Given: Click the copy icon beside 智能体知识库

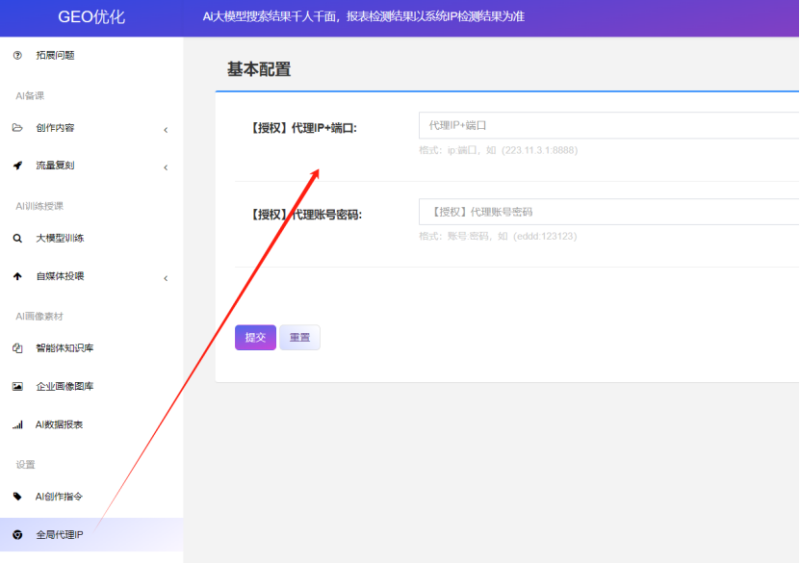Looking at the screenshot, I should tap(17, 348).
